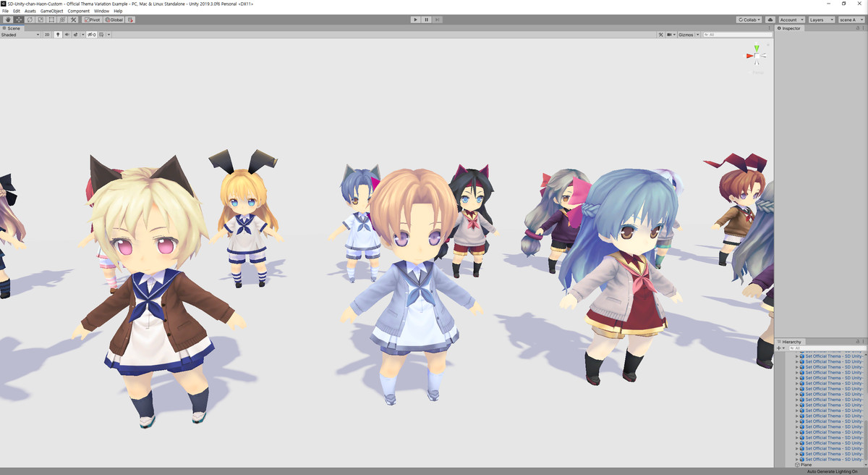
Task: Select the Move tool
Action: [19, 20]
